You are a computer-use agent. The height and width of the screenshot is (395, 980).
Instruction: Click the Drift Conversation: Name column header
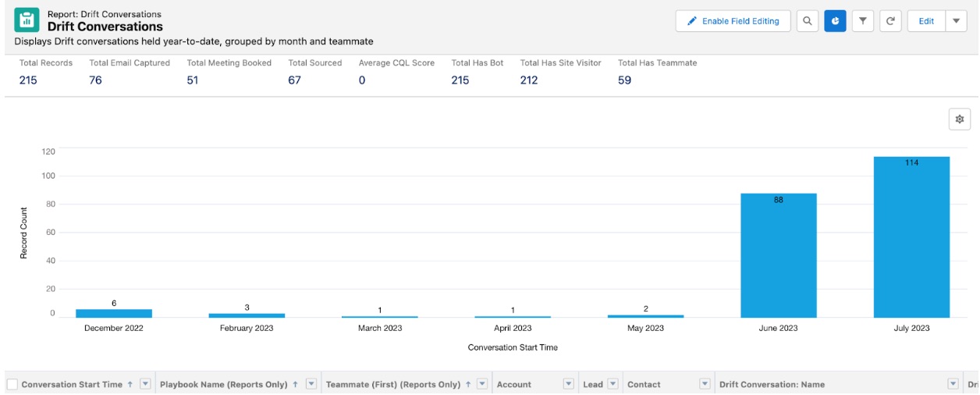(772, 384)
